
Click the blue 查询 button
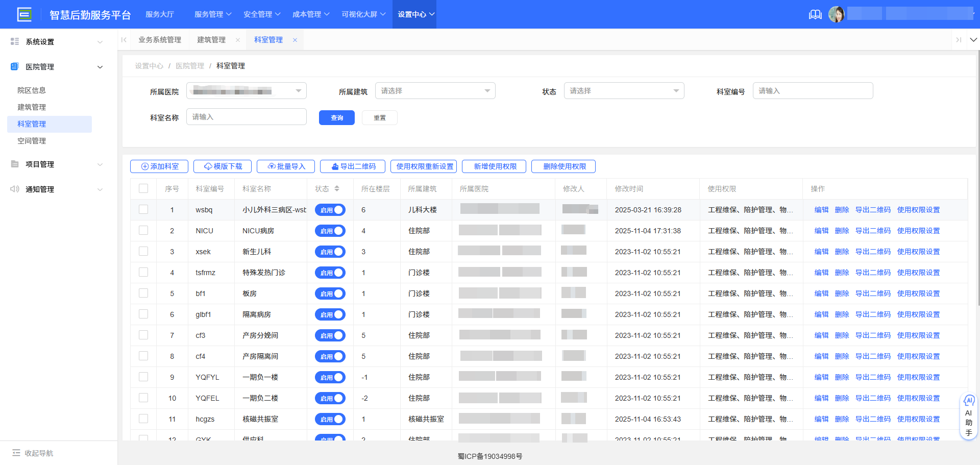[336, 117]
